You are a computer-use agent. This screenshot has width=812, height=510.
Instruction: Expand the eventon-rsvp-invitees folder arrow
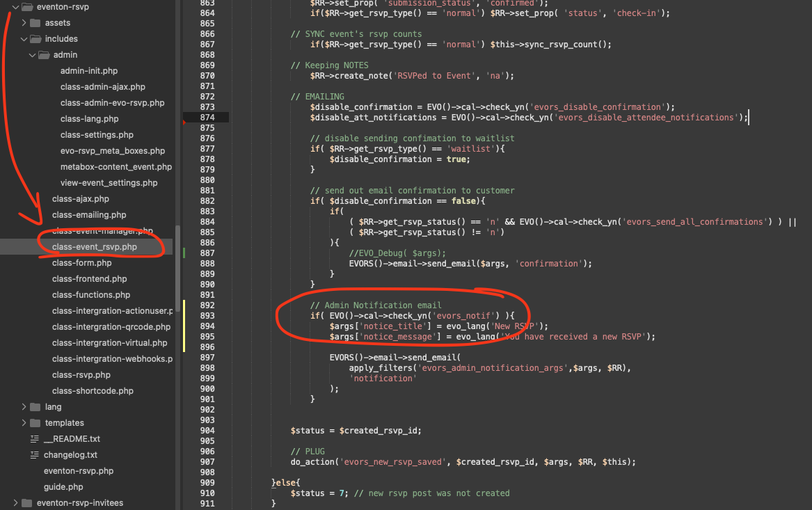[15, 503]
